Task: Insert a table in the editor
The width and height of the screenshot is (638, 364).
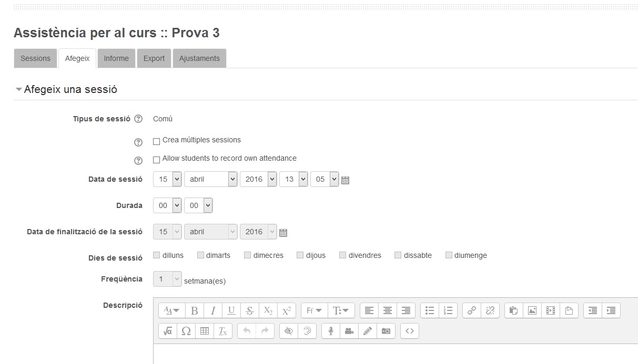Action: [x=205, y=331]
